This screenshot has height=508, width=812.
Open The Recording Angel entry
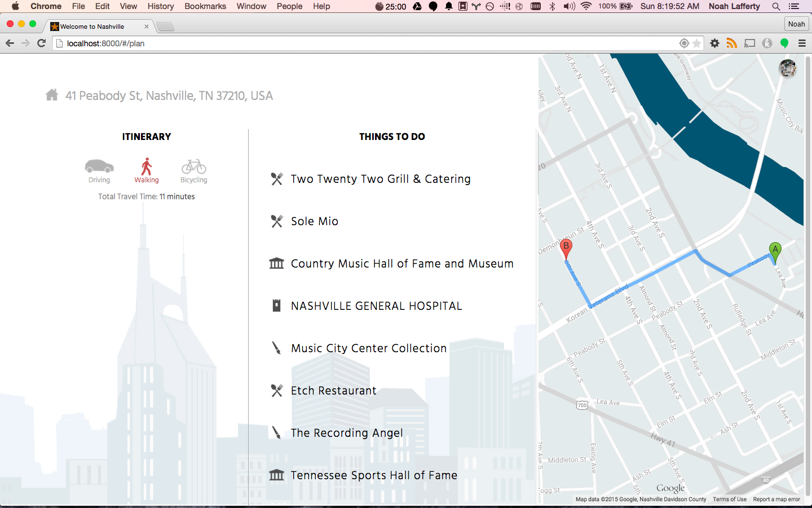coord(347,433)
